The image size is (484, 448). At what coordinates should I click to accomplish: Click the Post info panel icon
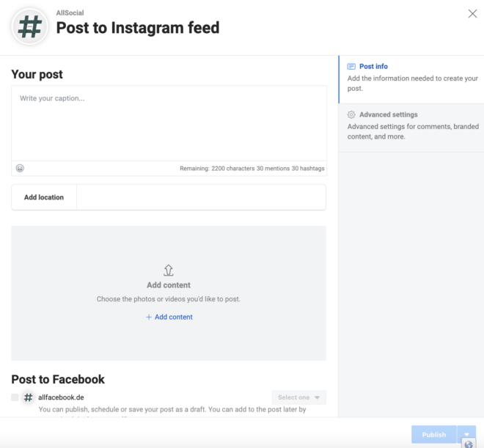point(351,66)
